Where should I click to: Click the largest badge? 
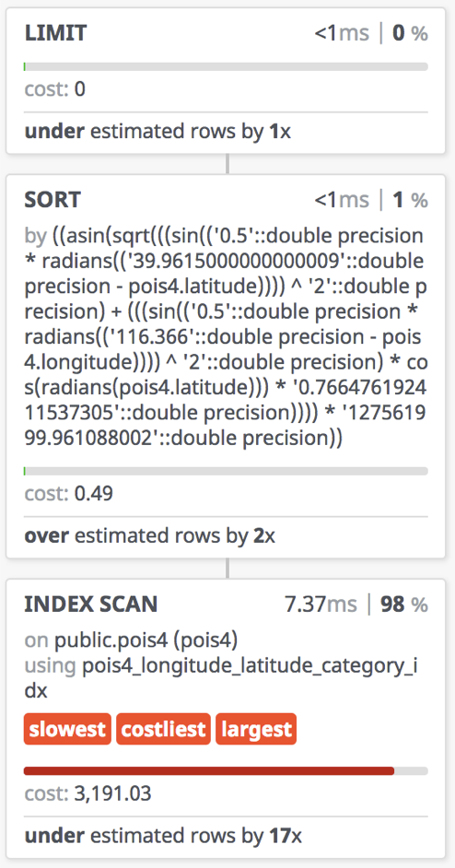click(x=256, y=729)
